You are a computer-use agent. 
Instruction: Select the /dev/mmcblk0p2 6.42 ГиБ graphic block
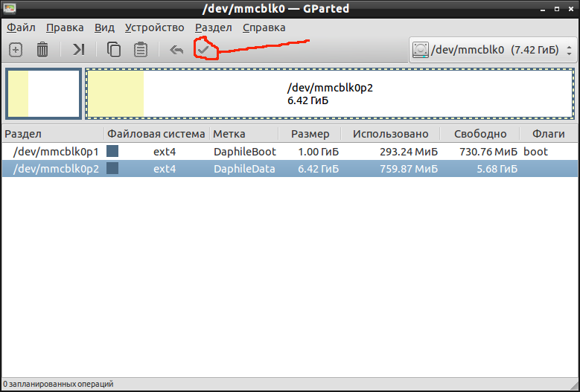click(x=330, y=94)
